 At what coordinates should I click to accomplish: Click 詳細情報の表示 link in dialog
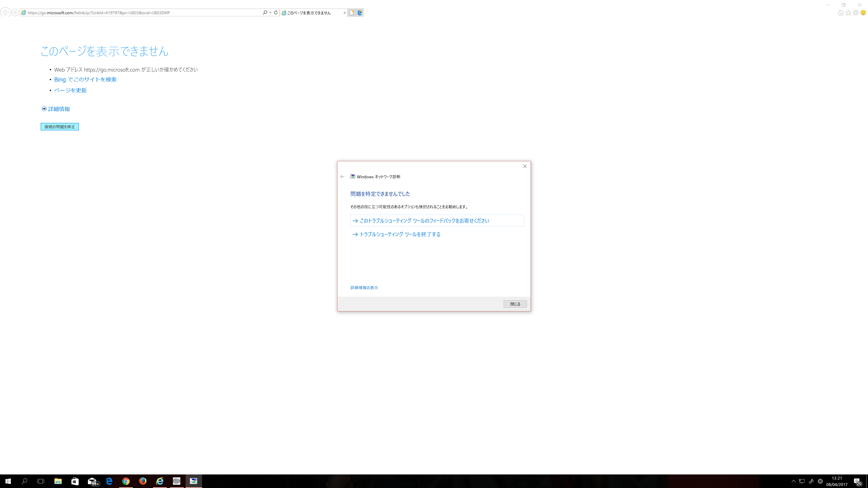[364, 288]
